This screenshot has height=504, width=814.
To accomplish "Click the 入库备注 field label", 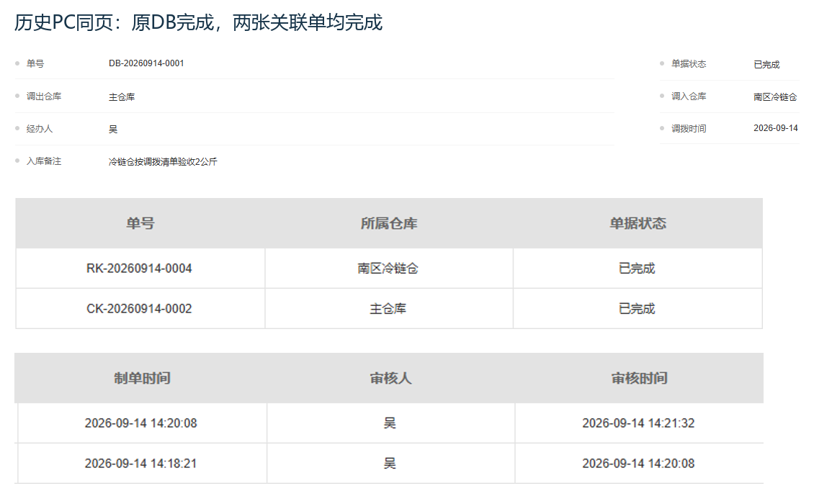I will pyautogui.click(x=44, y=161).
